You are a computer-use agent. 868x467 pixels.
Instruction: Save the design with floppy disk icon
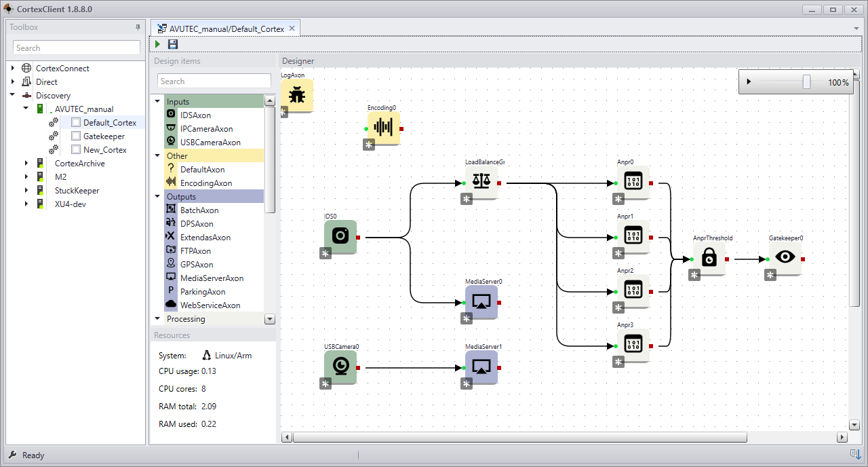pyautogui.click(x=173, y=44)
